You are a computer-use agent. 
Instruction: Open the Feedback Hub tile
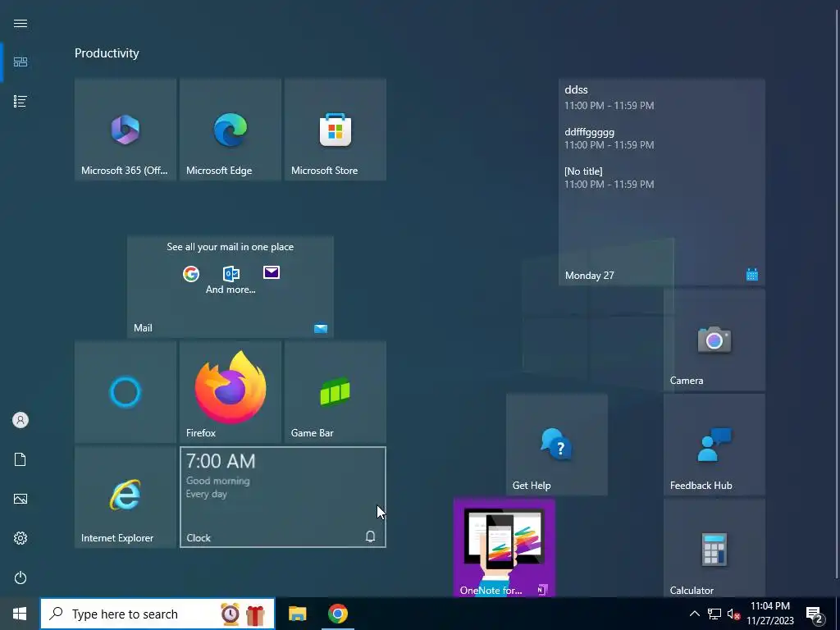tap(714, 445)
